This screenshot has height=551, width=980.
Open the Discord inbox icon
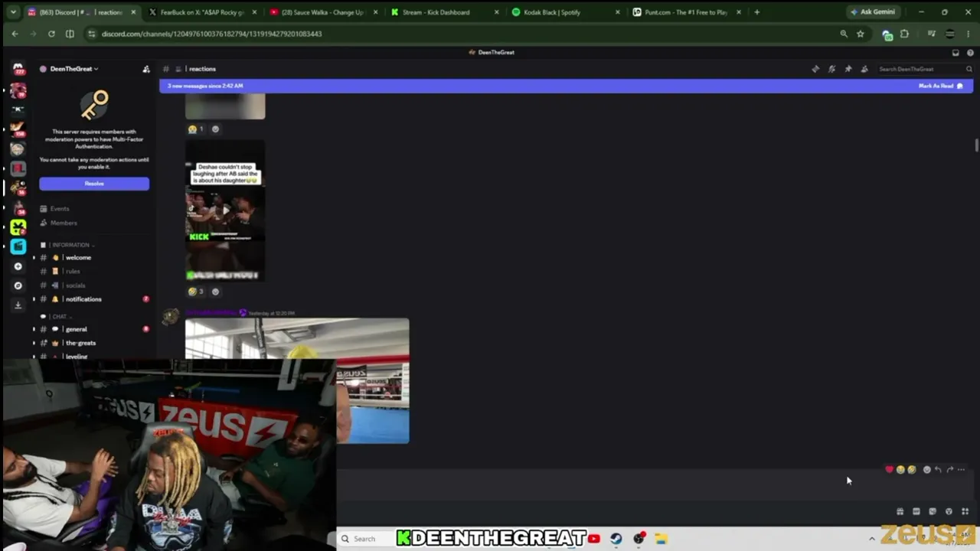coord(955,53)
